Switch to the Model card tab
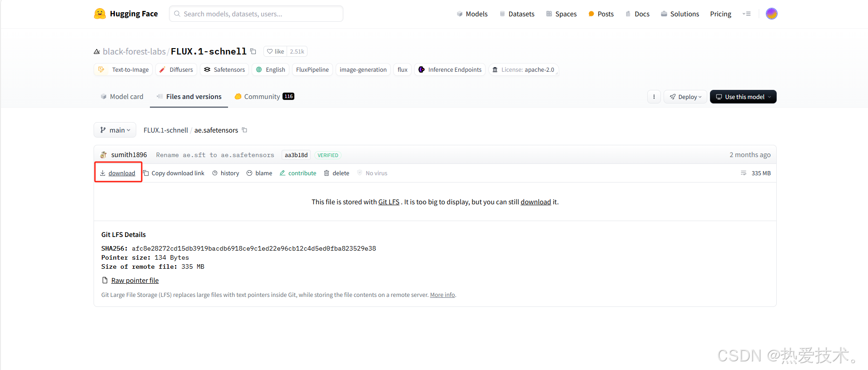868x370 pixels. (122, 97)
